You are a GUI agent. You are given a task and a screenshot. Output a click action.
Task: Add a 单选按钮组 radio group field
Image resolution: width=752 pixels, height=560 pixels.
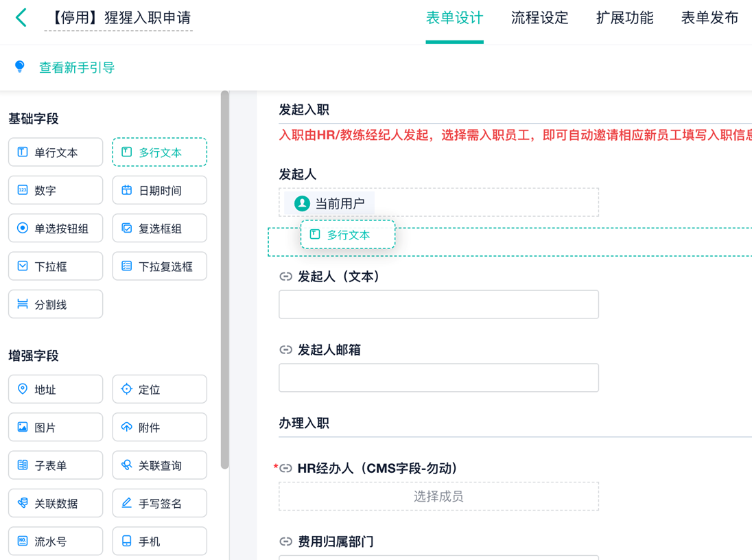point(56,228)
